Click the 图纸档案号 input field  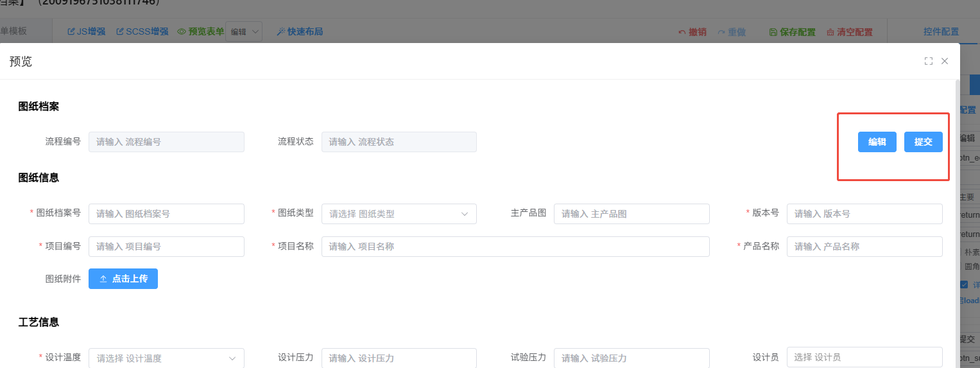(x=166, y=214)
